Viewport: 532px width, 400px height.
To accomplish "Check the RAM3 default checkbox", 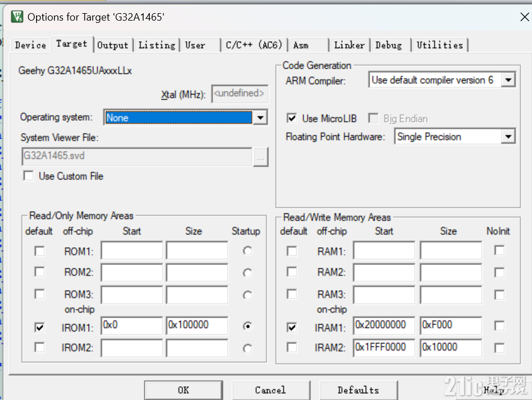I will (x=292, y=294).
